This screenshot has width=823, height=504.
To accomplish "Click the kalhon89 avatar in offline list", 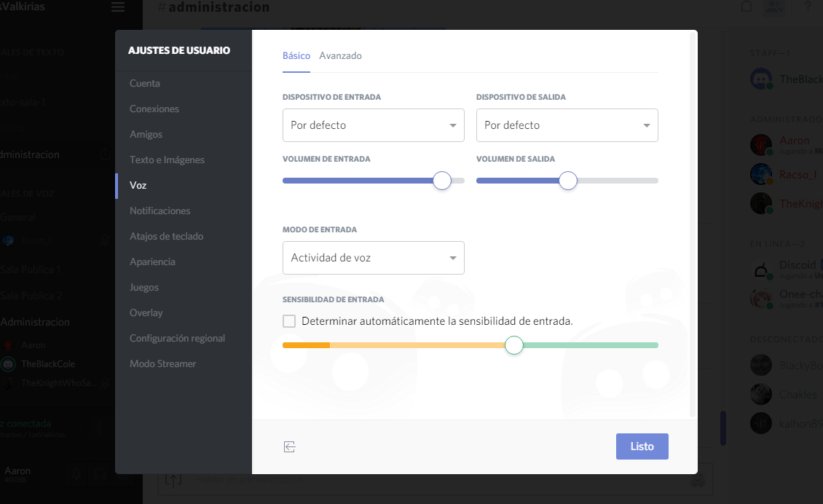I will 761,423.
